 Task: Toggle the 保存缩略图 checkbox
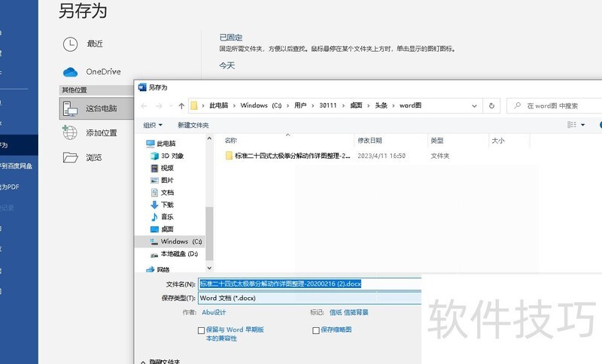coord(316,329)
